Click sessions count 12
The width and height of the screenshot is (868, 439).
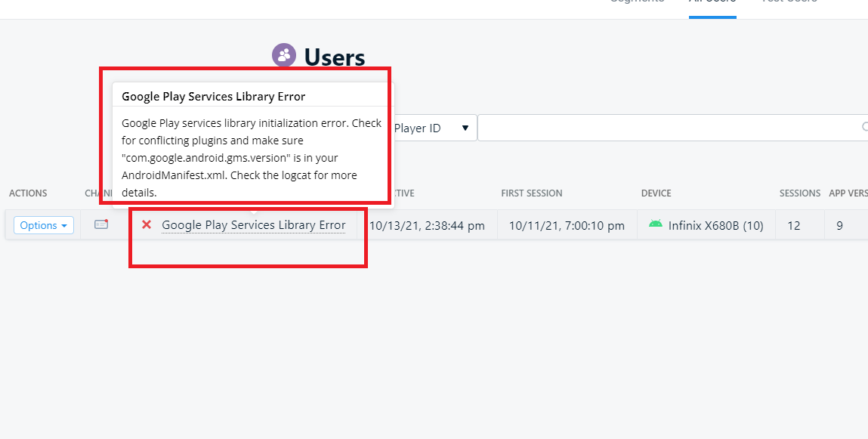794,225
